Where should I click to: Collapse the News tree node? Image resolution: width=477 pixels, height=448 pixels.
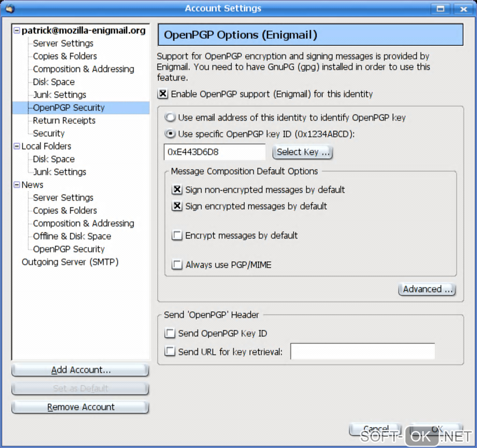pos(17,185)
